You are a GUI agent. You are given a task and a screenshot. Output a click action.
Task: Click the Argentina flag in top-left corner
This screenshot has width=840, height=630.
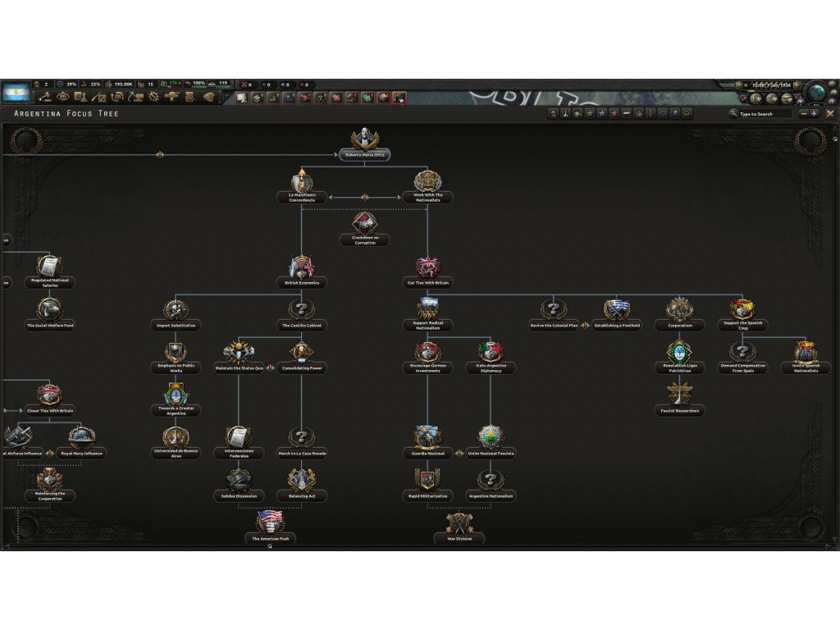point(16,92)
